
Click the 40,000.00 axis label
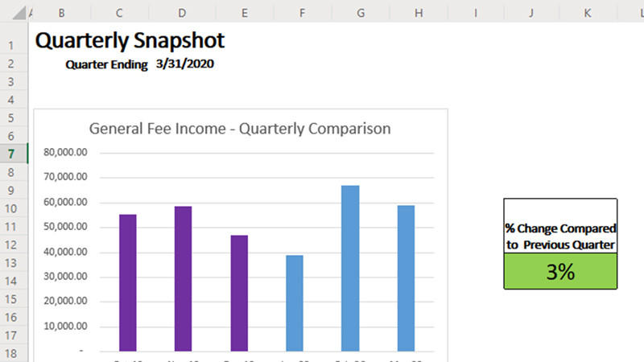65,252
